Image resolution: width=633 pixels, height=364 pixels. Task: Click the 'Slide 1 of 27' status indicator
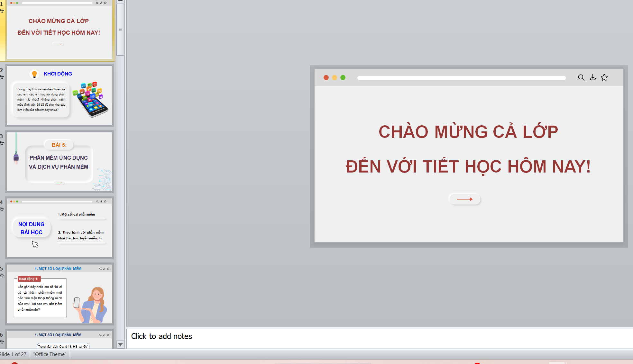point(14,354)
